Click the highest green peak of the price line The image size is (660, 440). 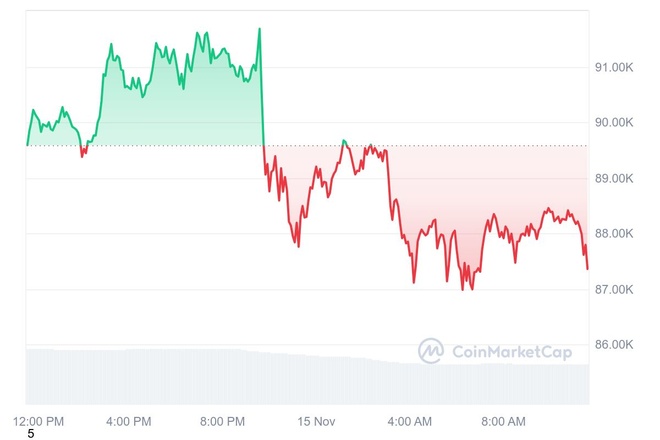(x=260, y=29)
